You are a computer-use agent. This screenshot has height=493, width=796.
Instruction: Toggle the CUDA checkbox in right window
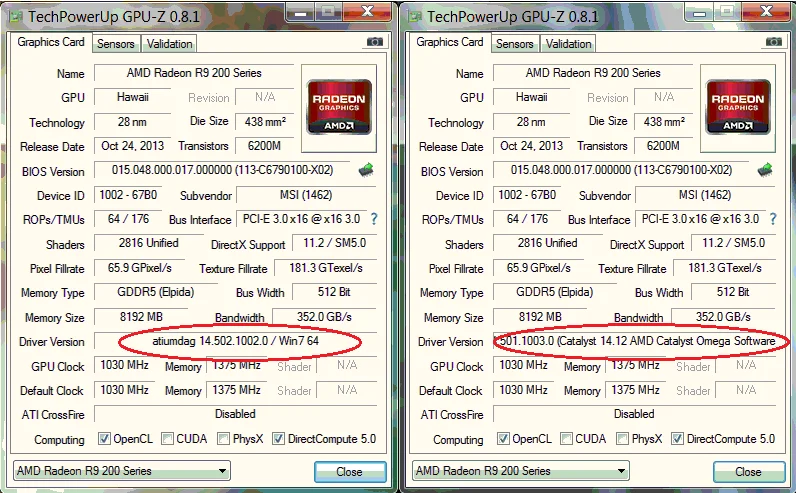click(567, 438)
